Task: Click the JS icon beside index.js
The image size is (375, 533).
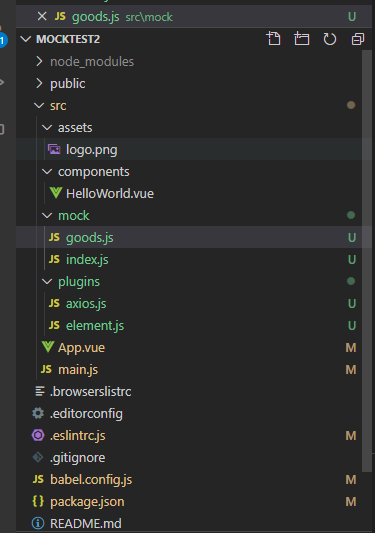Action: click(54, 259)
